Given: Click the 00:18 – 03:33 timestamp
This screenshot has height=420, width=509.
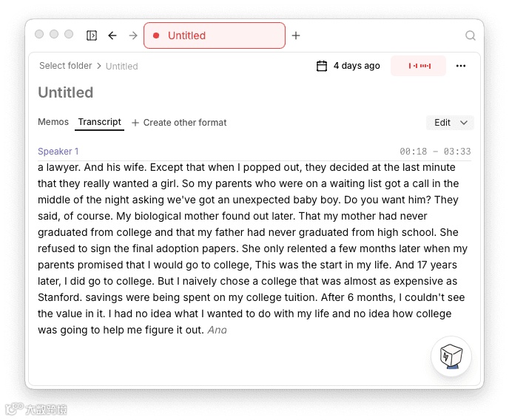Looking at the screenshot, I should coord(435,152).
